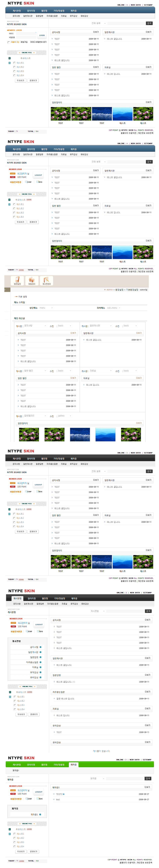Click arrow icon beside 일반게시판 in 게시판형 sidebar
The width and height of the screenshot is (159, 868).
coord(41,652)
